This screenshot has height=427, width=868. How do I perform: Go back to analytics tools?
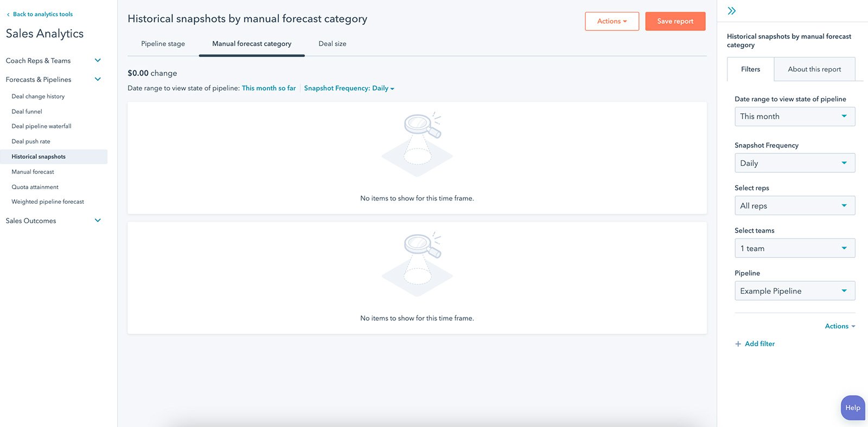tap(43, 15)
